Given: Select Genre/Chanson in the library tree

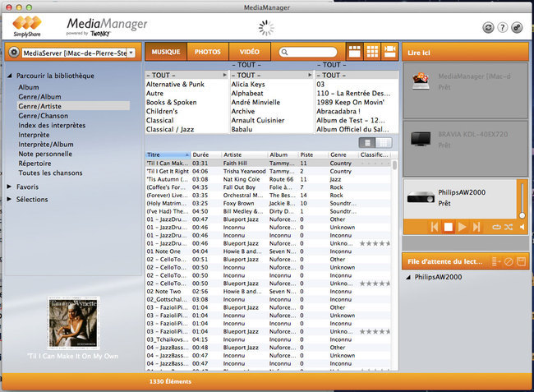Looking at the screenshot, I should [x=44, y=116].
